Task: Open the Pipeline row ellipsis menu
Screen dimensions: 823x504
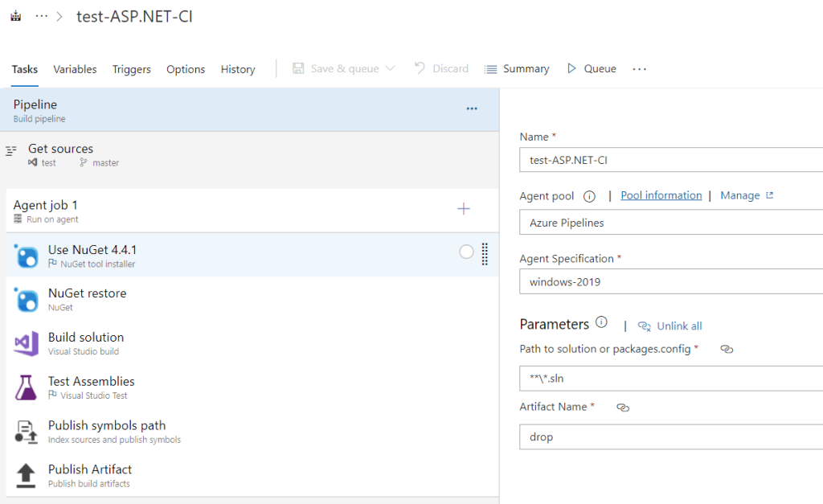Action: [x=472, y=109]
